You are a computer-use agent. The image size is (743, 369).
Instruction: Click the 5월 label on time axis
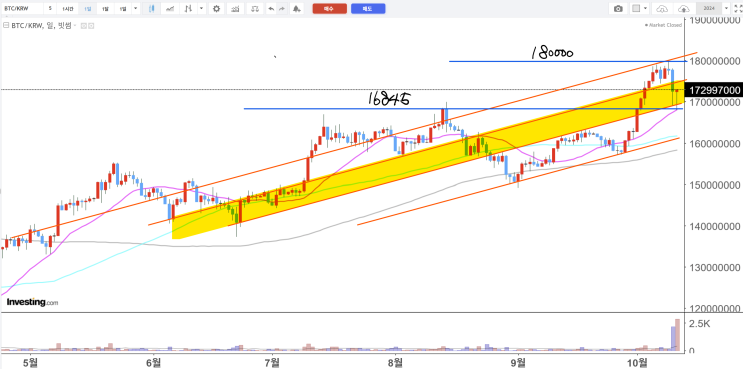pyautogui.click(x=31, y=362)
